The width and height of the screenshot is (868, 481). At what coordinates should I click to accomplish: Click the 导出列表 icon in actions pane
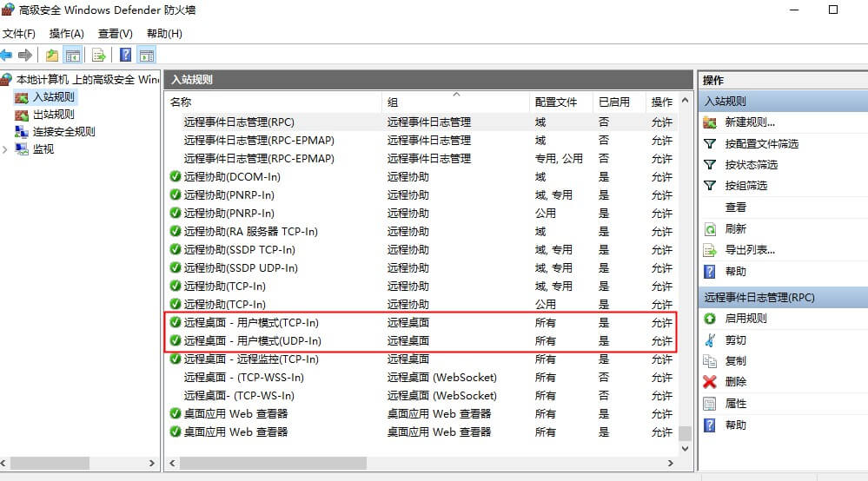710,250
